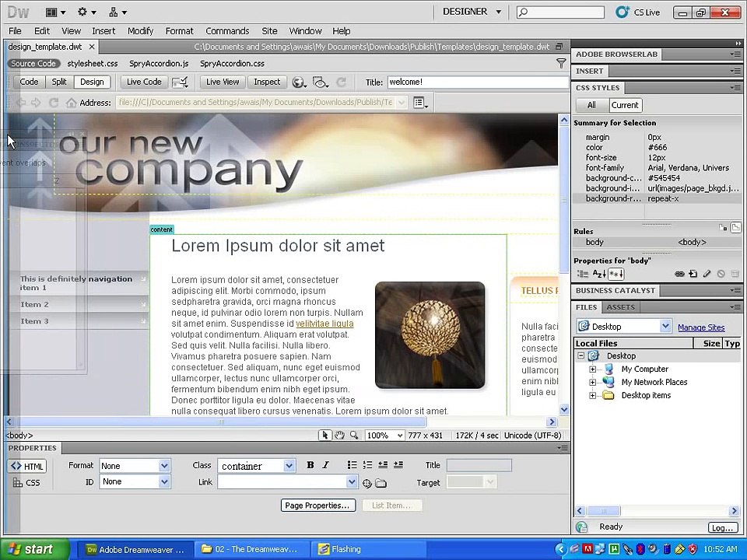Click the Home icon in address bar
This screenshot has height=560, width=747.
(x=71, y=103)
